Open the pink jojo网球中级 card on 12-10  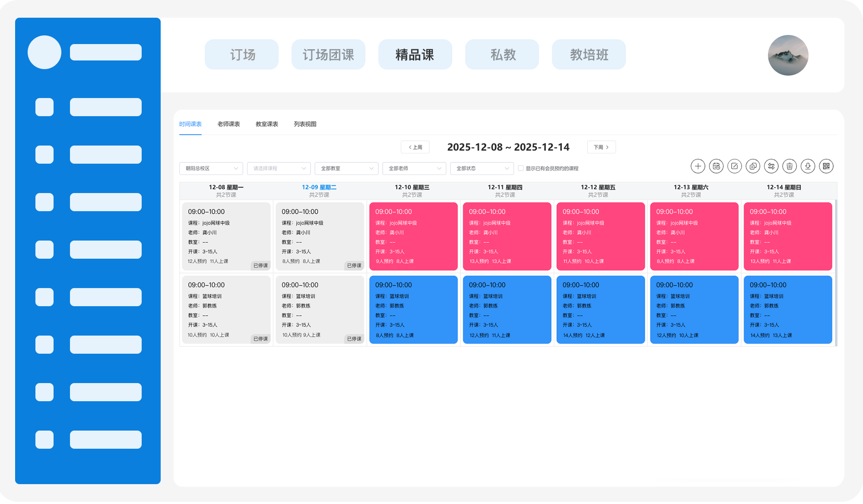tap(413, 236)
